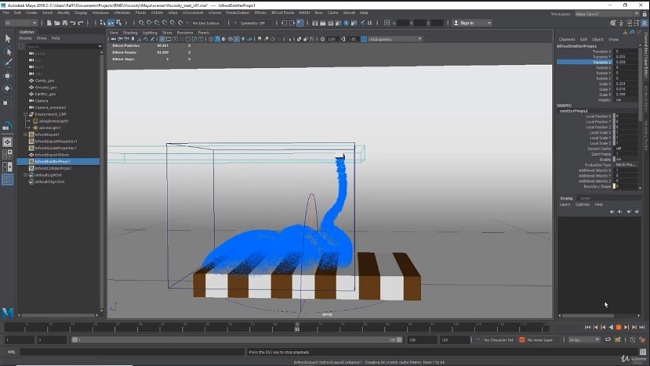
Task: Activate the Move tool in toolbox
Action: point(7,75)
